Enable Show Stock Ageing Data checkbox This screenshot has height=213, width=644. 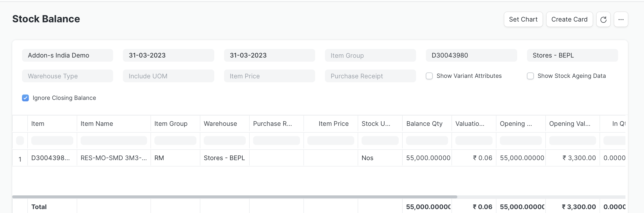(530, 76)
